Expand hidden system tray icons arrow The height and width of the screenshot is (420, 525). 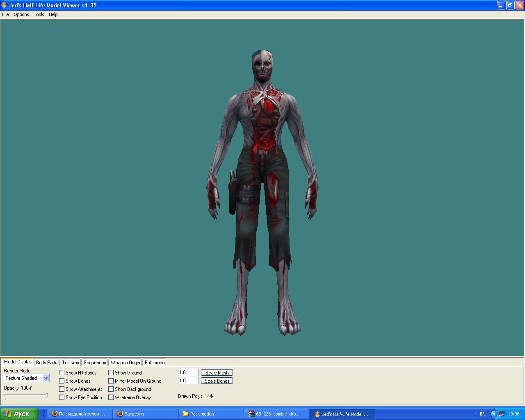tap(494, 414)
